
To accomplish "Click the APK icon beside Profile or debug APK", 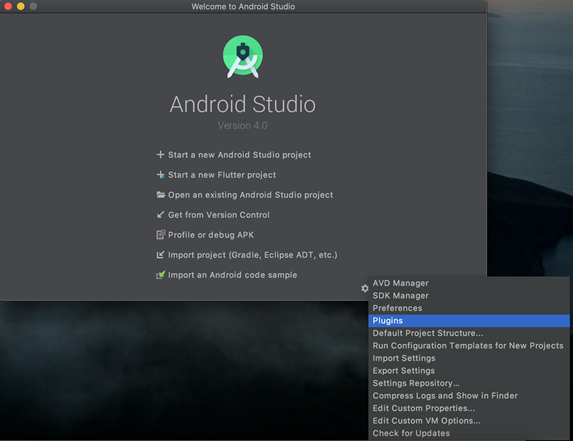I will point(160,235).
